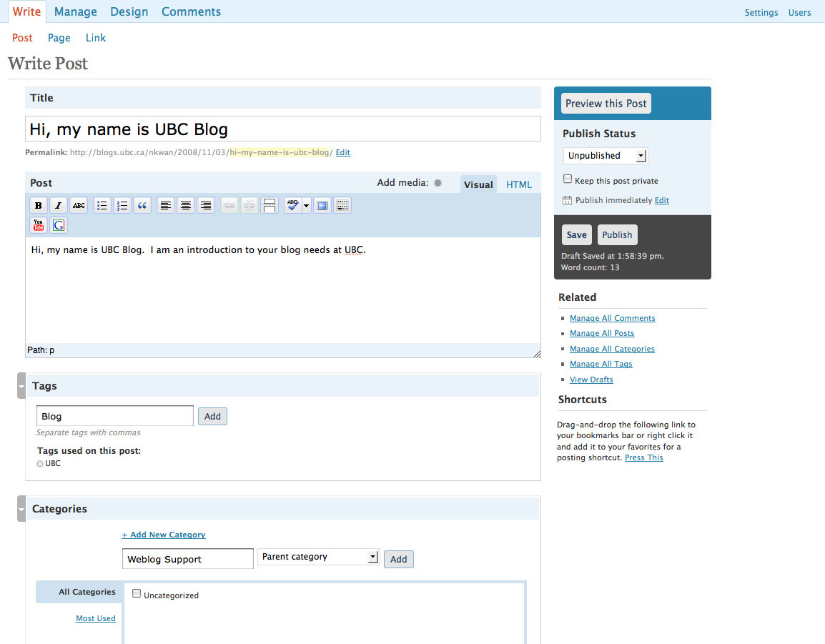Screen dimensions: 825x644
Task: Click into the post Title field
Action: pos(283,129)
